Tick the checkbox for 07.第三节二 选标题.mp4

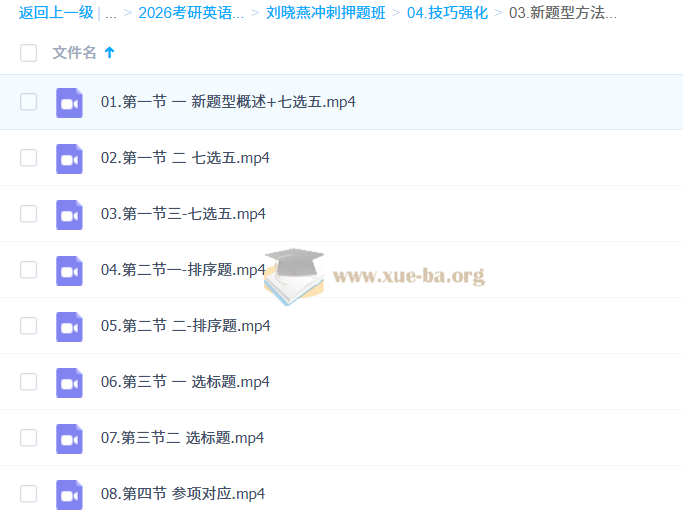[28, 438]
